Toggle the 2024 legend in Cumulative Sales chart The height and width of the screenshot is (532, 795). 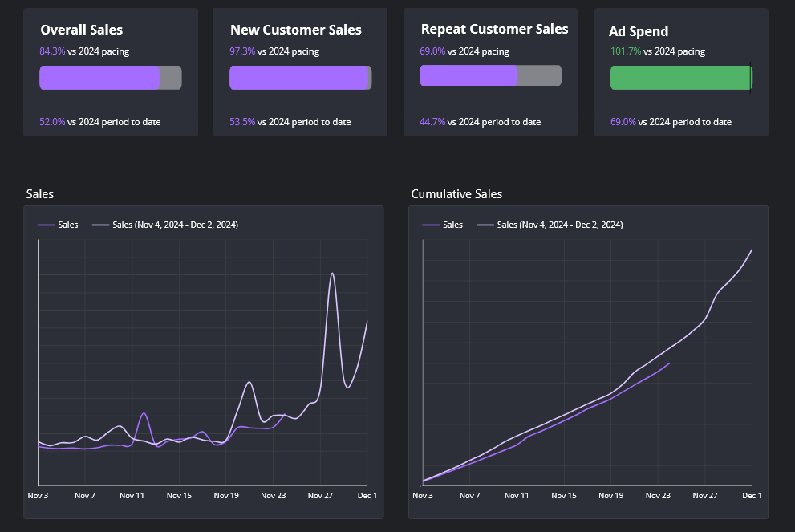(550, 225)
